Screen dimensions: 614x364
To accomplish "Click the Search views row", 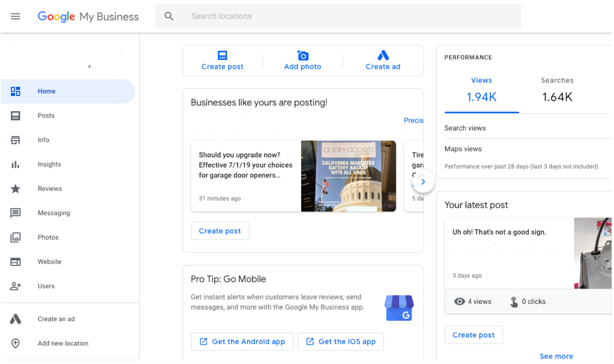I will 528,128.
